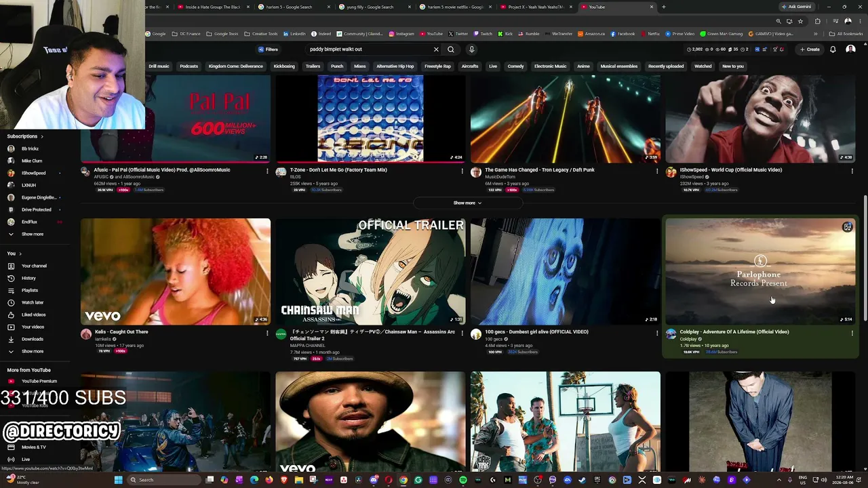The image size is (868, 488).
Task: Select the Electronic Music chip
Action: tap(550, 66)
